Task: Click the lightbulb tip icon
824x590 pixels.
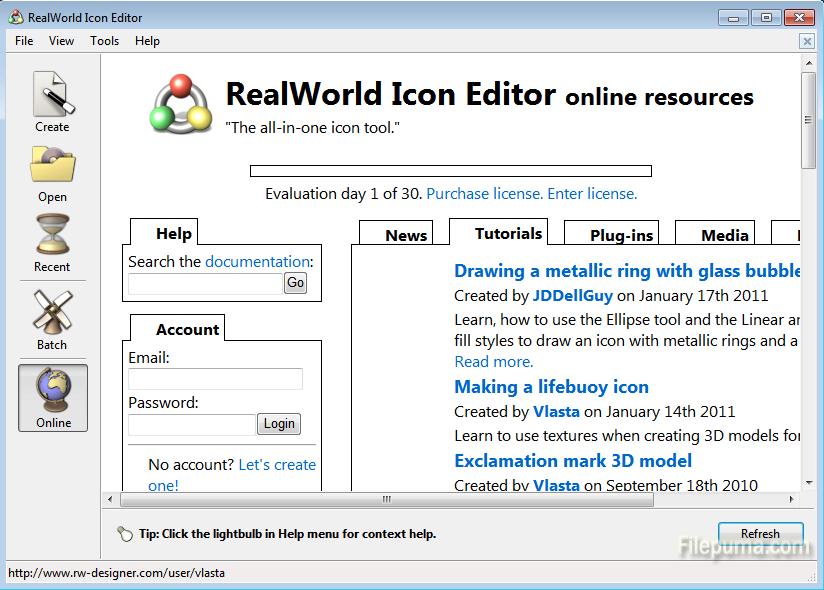Action: 125,534
